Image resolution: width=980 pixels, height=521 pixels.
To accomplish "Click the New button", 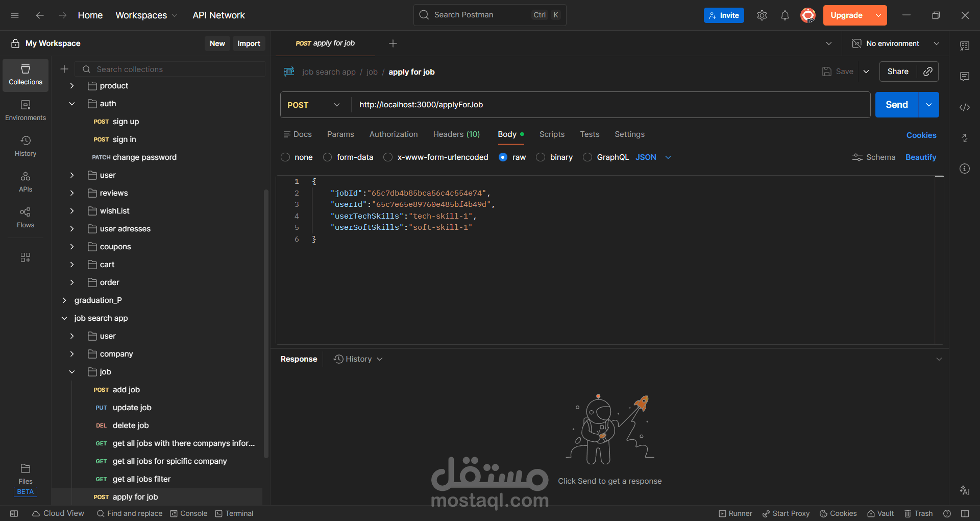I will tap(217, 43).
